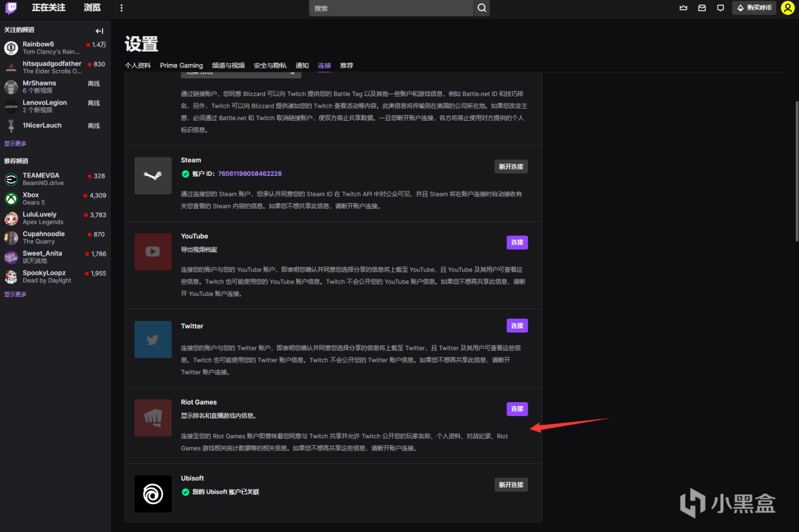Disconnect the Ubisoft account

pyautogui.click(x=511, y=485)
